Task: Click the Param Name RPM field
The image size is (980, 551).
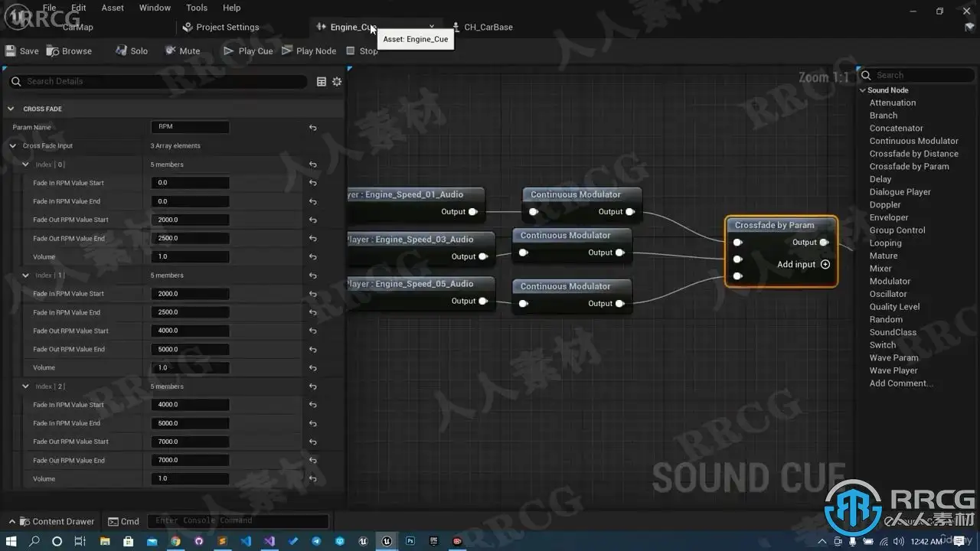Action: [190, 128]
